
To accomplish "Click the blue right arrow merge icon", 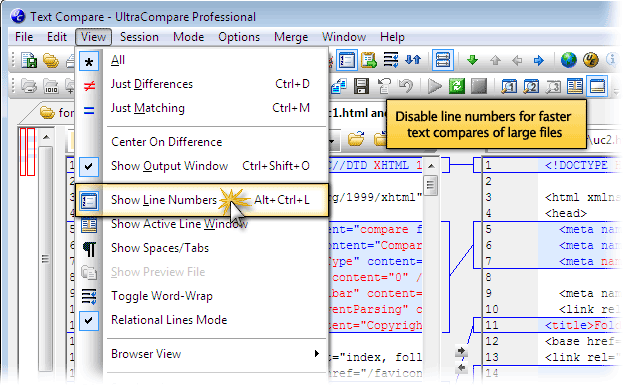I will point(539,61).
